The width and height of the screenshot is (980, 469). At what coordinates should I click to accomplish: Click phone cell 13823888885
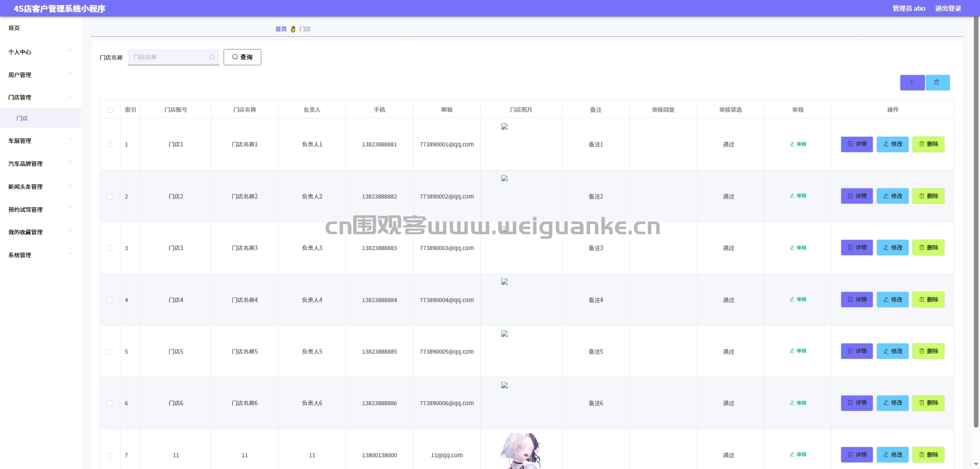tap(379, 352)
